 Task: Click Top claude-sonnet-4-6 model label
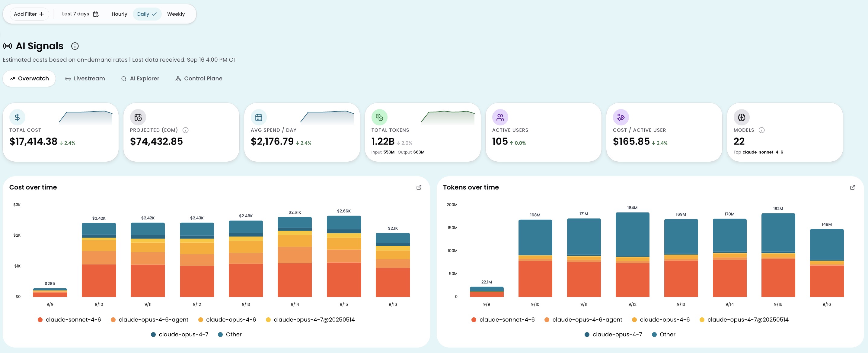coord(758,152)
